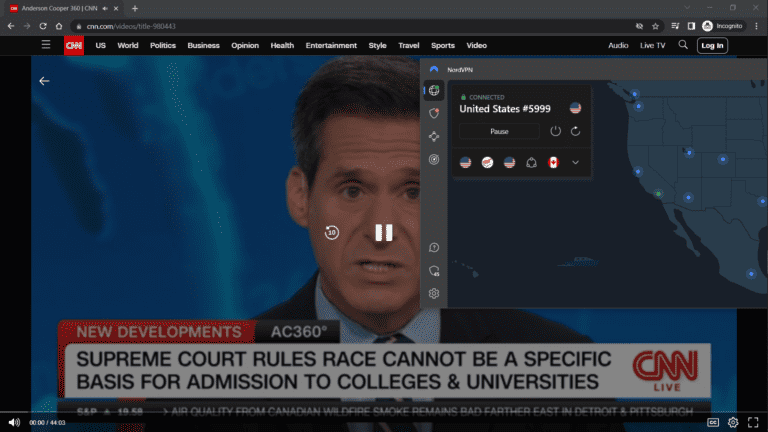
Task: Select third US flag quick connect
Action: [x=509, y=163]
